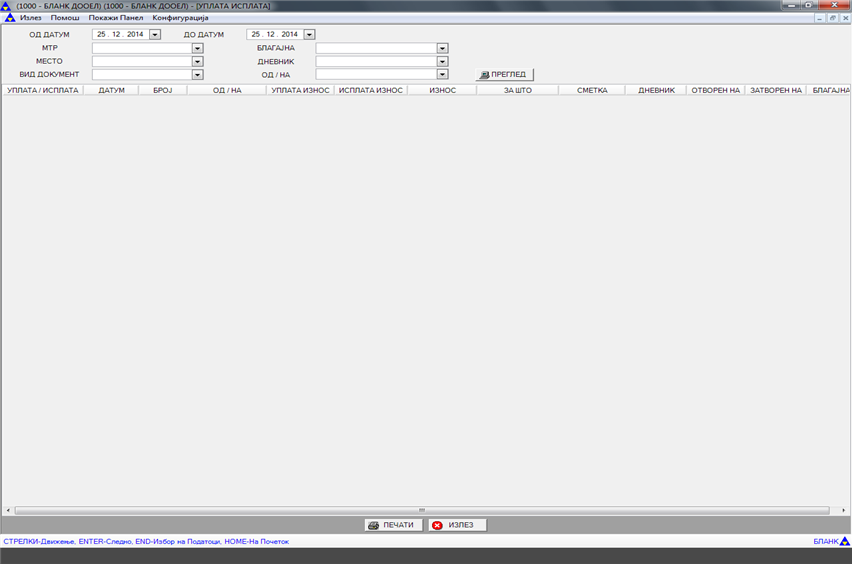Click the ИЗЛЕЗ exit button at bottom
The width and height of the screenshot is (852, 564).
[457, 525]
